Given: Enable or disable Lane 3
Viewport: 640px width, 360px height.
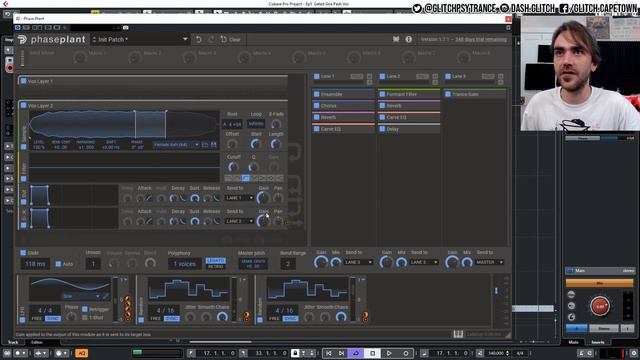Looking at the screenshot, I should (448, 76).
